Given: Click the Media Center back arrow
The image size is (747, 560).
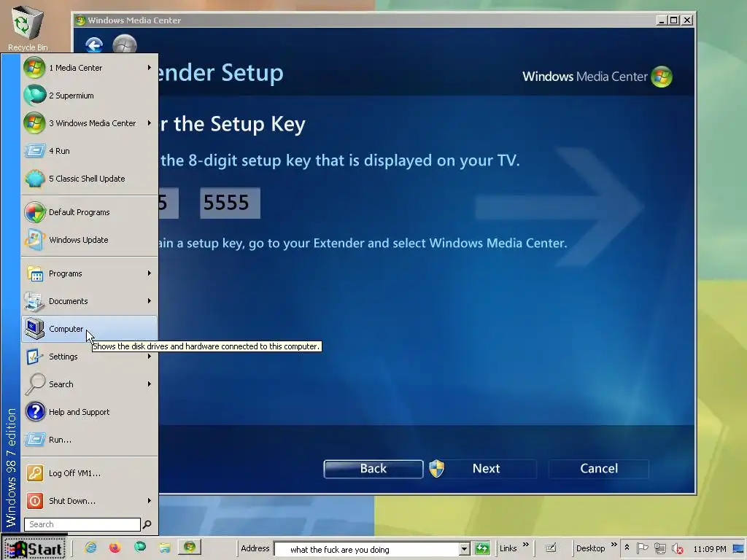Looking at the screenshot, I should (x=94, y=45).
